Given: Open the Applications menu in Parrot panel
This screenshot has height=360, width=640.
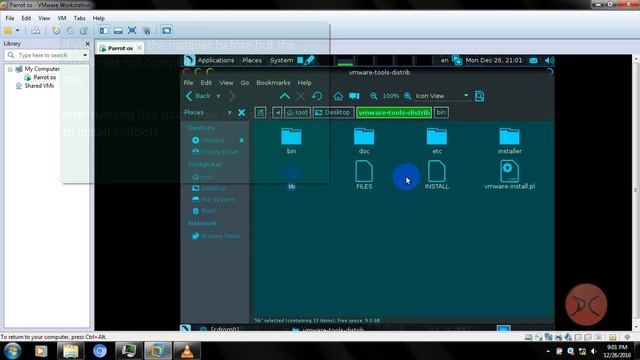Looking at the screenshot, I should click(216, 60).
